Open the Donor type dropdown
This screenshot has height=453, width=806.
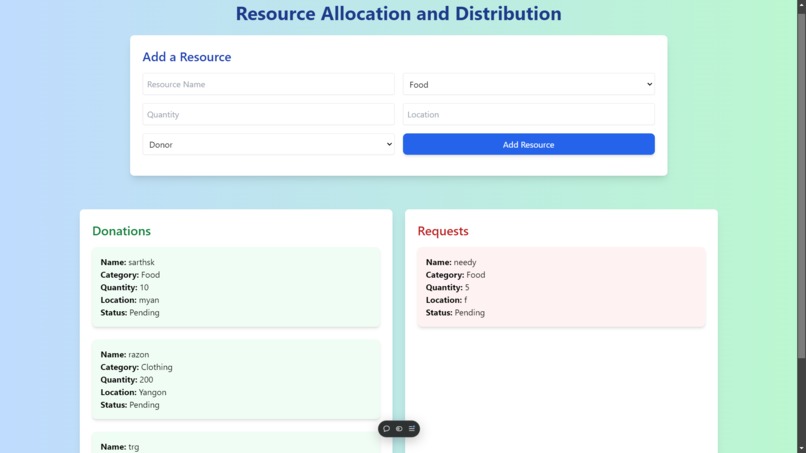tap(268, 144)
